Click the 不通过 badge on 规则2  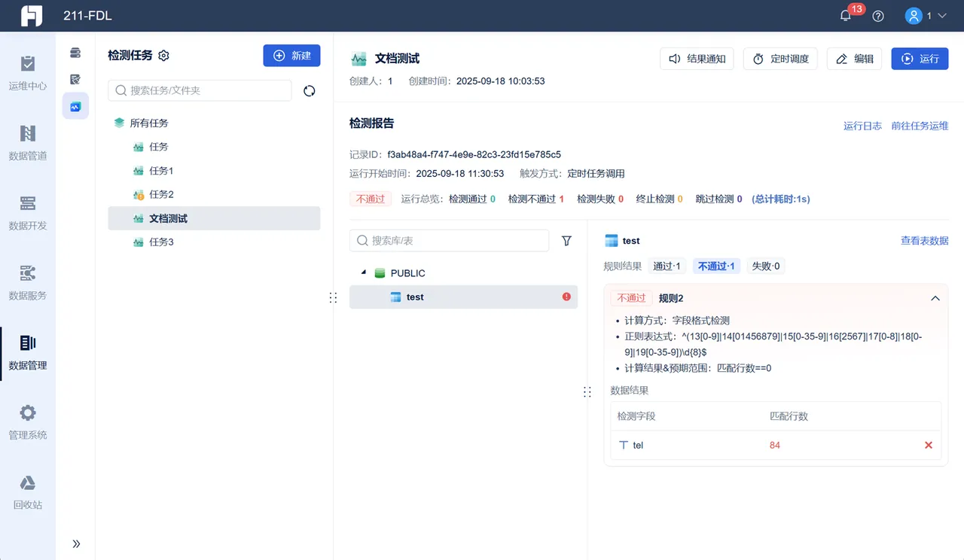coord(631,298)
